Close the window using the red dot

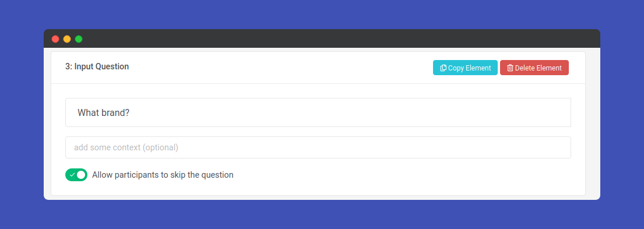(x=55, y=39)
